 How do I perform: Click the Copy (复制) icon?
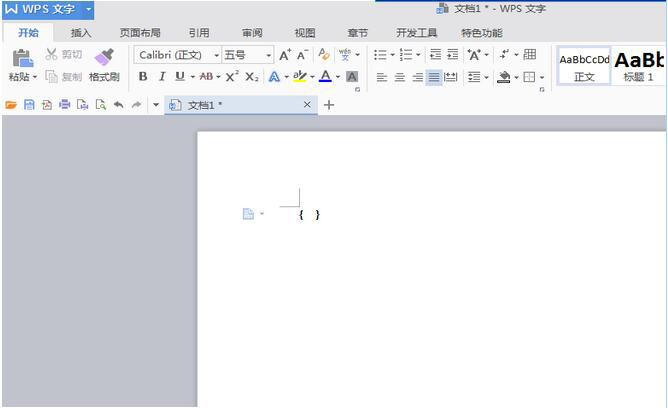tap(51, 77)
